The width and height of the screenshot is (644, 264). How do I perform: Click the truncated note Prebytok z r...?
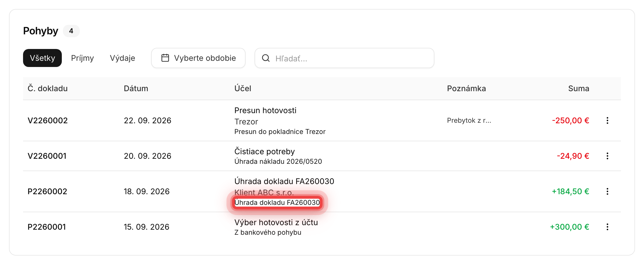click(469, 120)
